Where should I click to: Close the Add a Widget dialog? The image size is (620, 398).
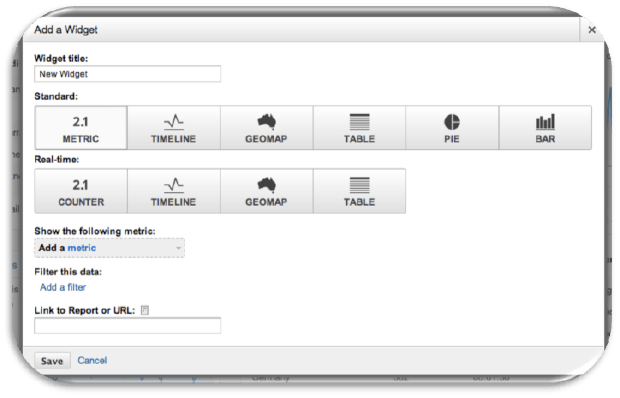pyautogui.click(x=592, y=30)
